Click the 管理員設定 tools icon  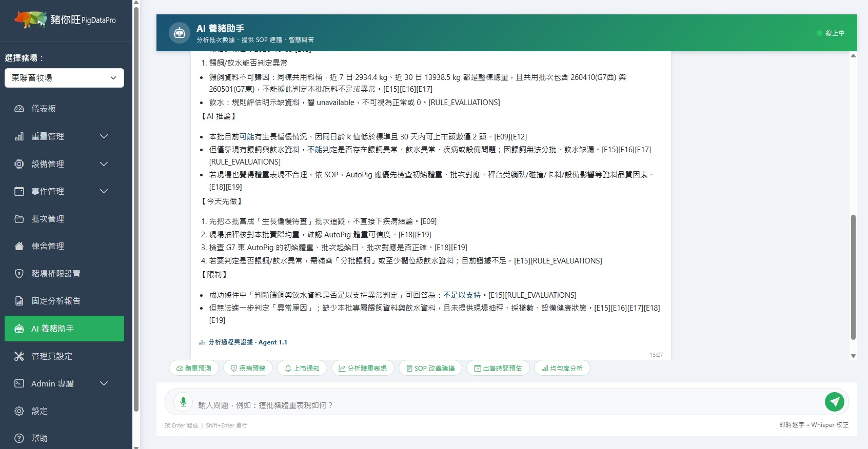[x=19, y=356]
